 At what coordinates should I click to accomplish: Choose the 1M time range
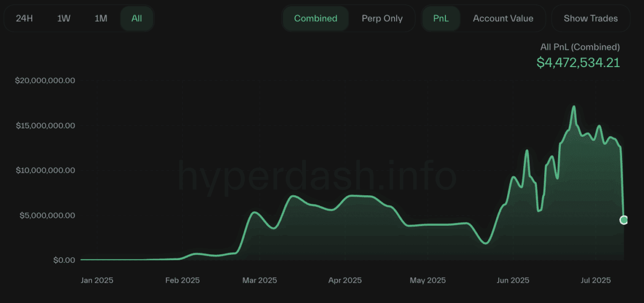tap(100, 18)
